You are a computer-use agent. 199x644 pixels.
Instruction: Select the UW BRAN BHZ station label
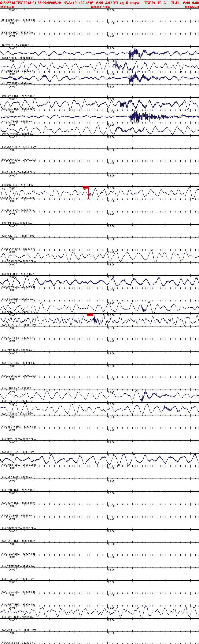[19, 261]
